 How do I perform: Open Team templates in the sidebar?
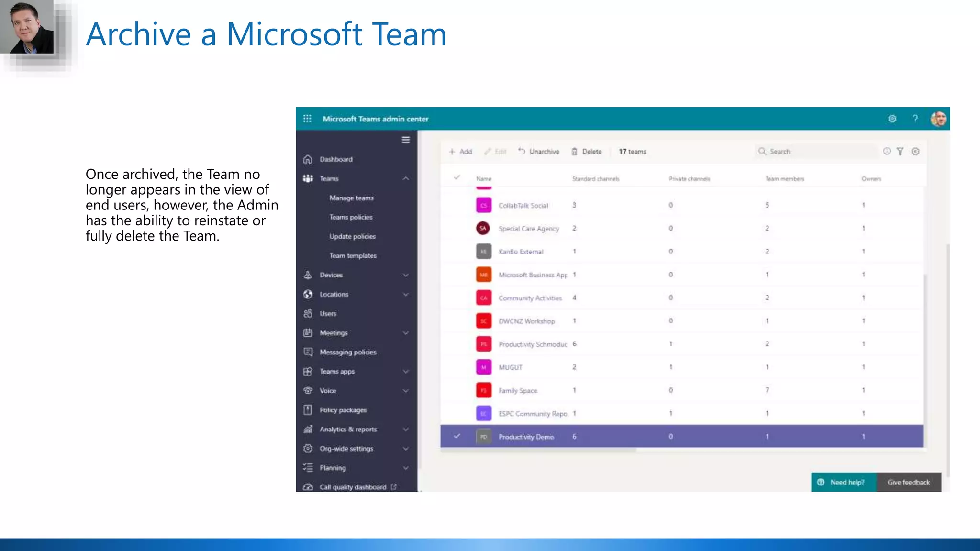[x=353, y=256]
